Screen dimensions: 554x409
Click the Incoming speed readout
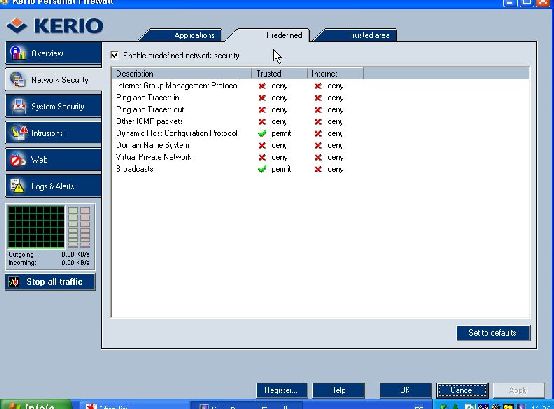[49, 263]
